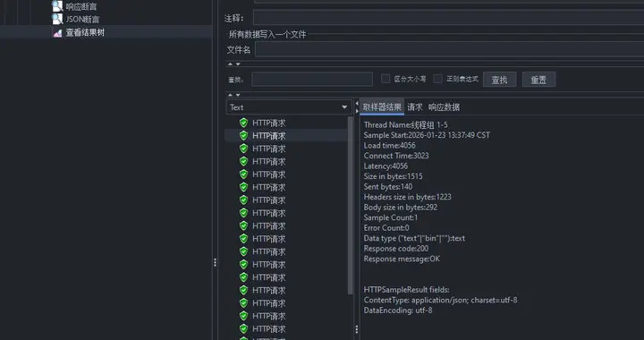The width and height of the screenshot is (644, 340).
Task: Click the Sent bytes:140 line
Action: pyautogui.click(x=387, y=187)
